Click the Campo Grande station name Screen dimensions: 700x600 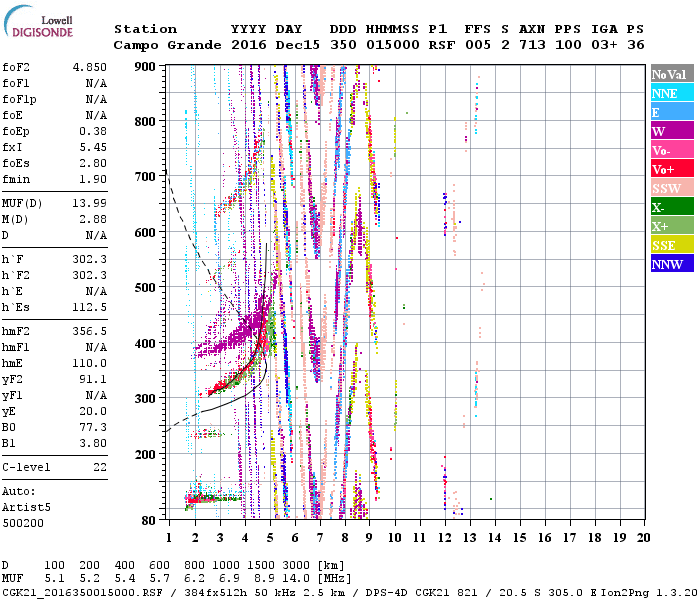[x=167, y=45]
